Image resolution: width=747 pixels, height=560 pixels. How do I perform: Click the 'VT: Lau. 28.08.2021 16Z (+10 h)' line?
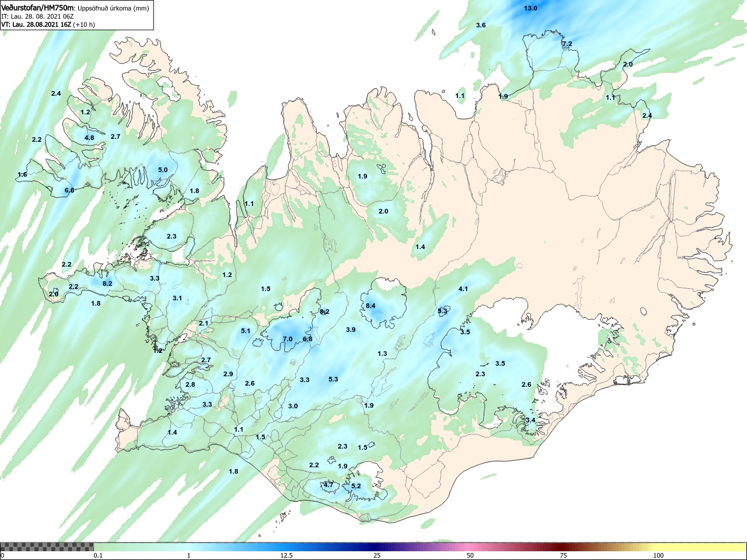click(x=48, y=24)
